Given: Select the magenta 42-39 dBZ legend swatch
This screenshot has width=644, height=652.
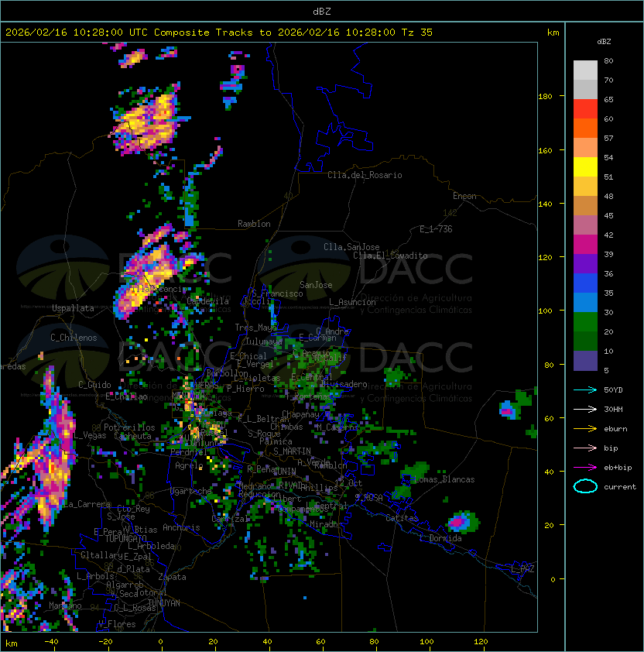Looking at the screenshot, I should point(585,245).
